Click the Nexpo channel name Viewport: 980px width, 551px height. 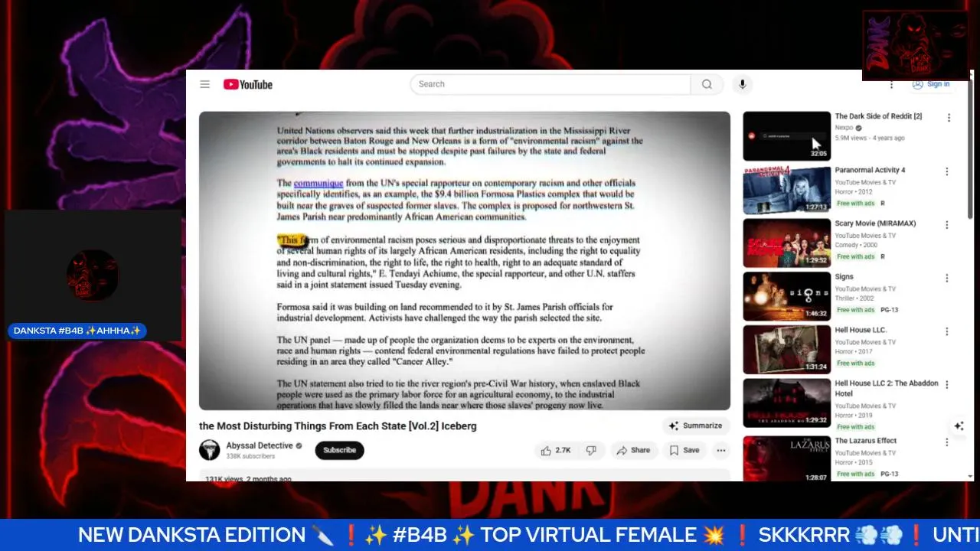coord(844,128)
